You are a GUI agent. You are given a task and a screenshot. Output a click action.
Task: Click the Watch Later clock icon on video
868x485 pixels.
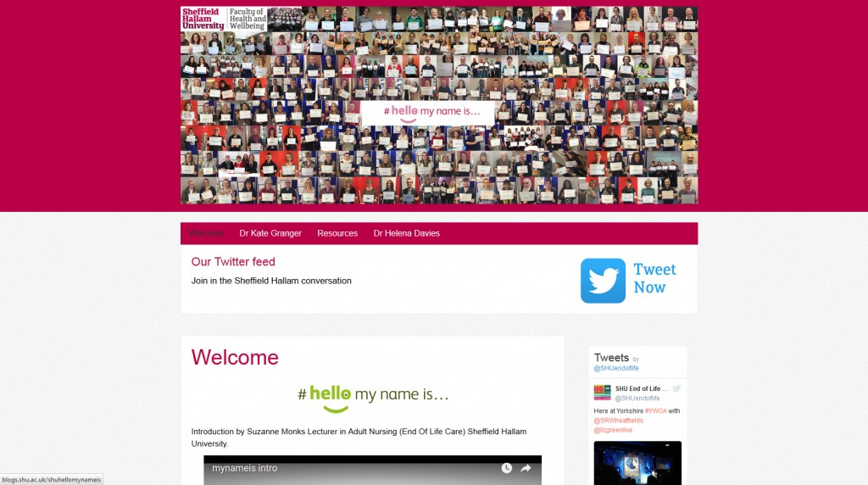[506, 468]
